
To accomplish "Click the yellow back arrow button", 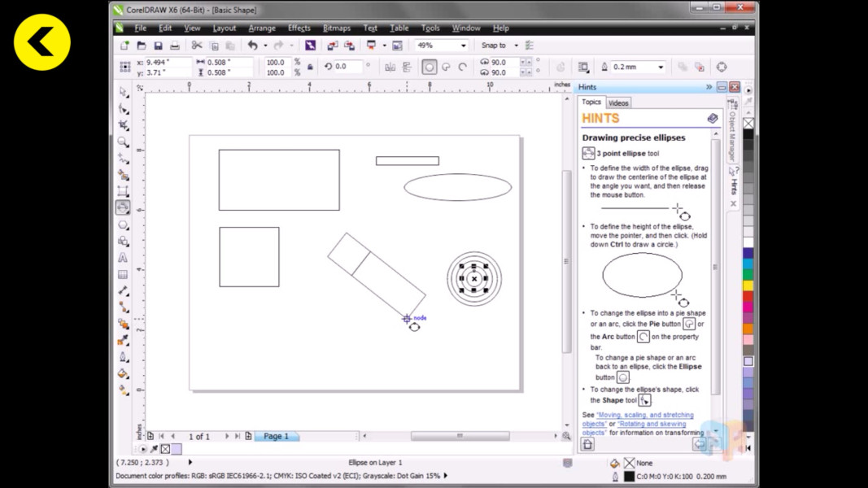I will (42, 42).
